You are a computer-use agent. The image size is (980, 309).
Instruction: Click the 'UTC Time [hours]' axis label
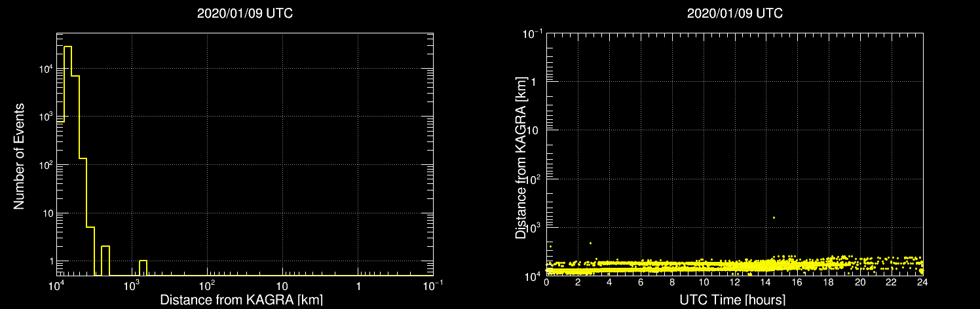[734, 300]
